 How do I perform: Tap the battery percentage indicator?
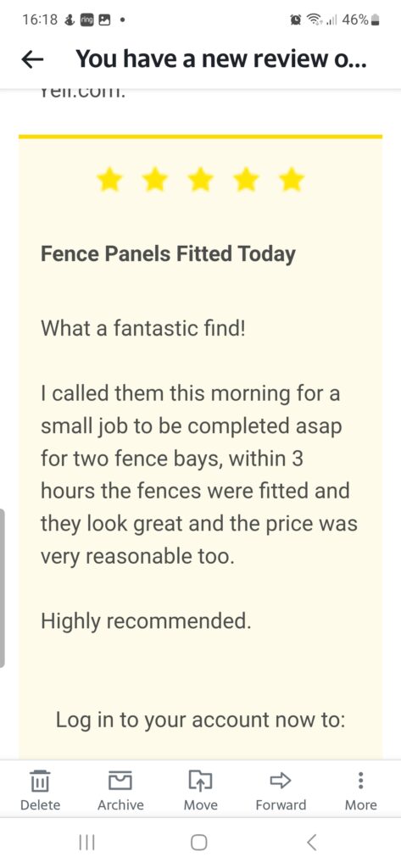coord(360,20)
